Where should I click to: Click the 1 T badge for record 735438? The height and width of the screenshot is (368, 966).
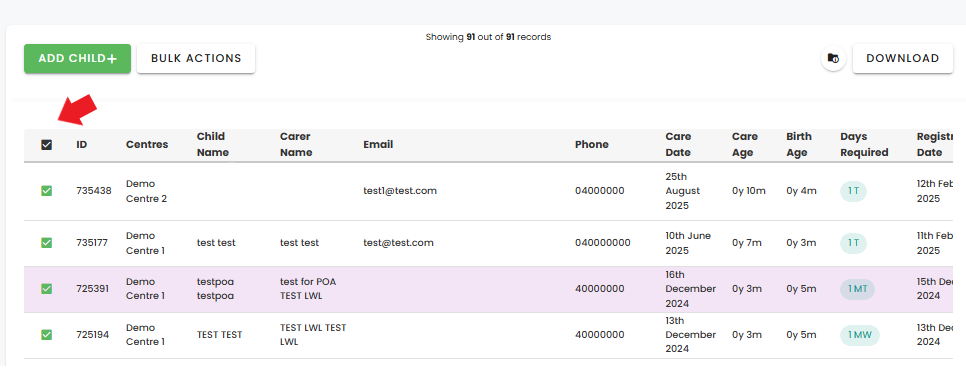click(x=853, y=191)
